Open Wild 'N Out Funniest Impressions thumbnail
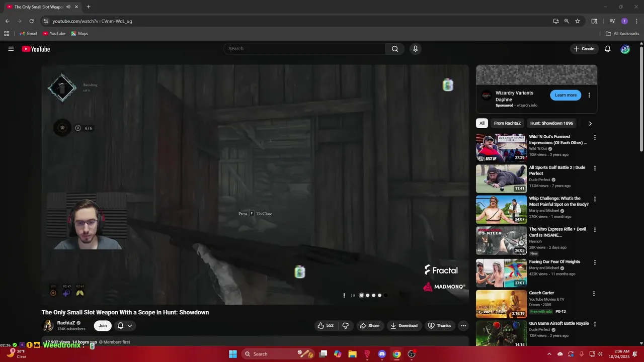The width and height of the screenshot is (644, 362). coord(501,147)
